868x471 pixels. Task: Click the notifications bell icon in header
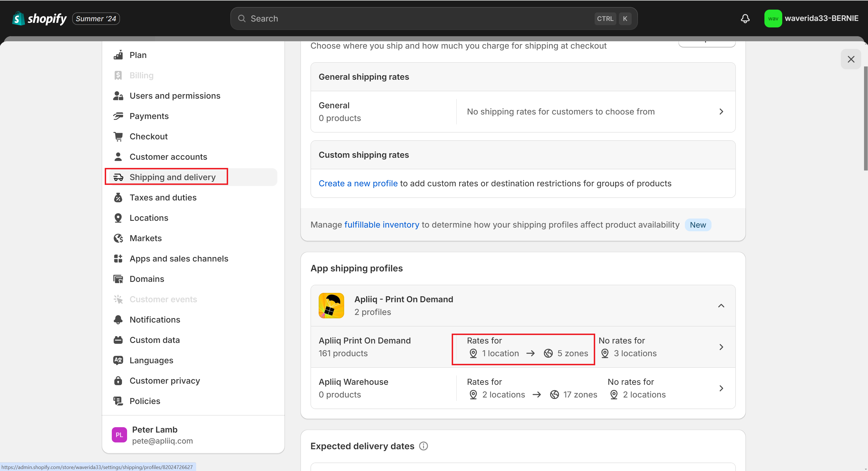[x=745, y=18]
